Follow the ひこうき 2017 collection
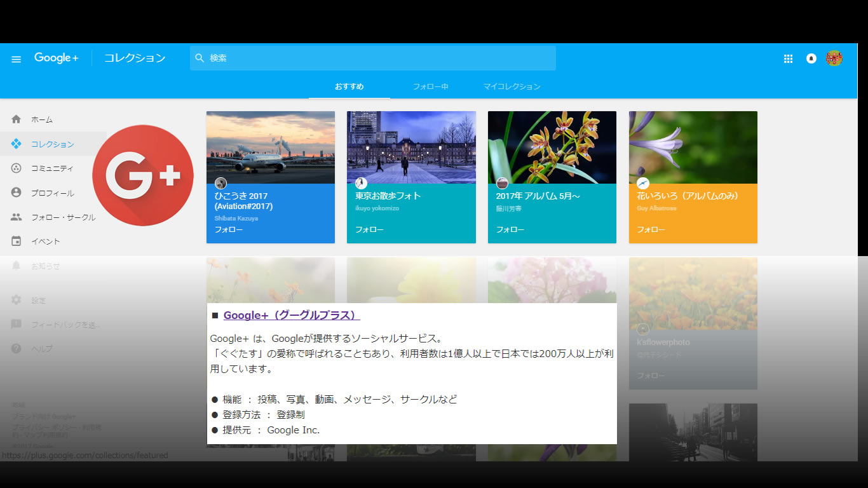This screenshot has width=868, height=488. click(228, 229)
